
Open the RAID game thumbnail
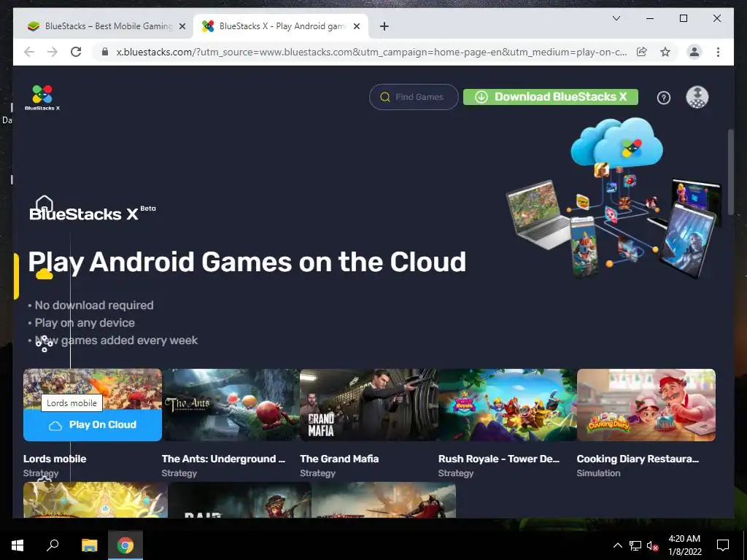tap(239, 499)
